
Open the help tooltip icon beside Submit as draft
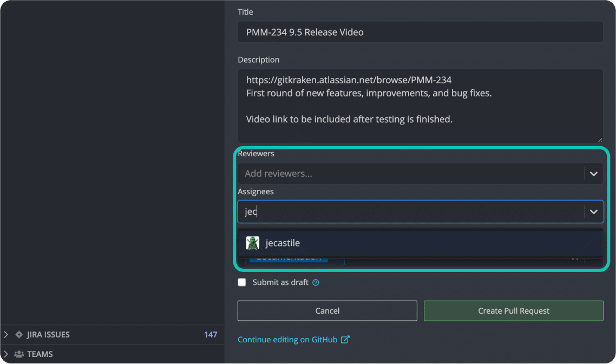tap(316, 282)
